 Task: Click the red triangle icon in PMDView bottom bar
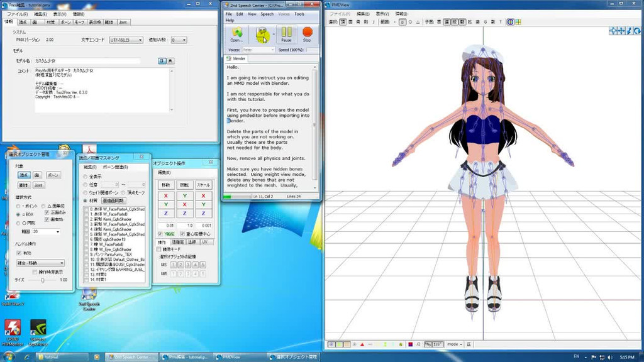coord(362,344)
